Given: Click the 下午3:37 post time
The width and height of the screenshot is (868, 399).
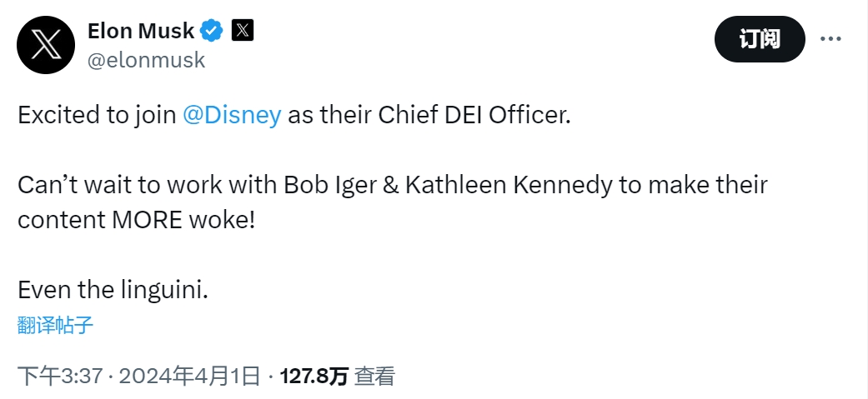Looking at the screenshot, I should pyautogui.click(x=61, y=377).
